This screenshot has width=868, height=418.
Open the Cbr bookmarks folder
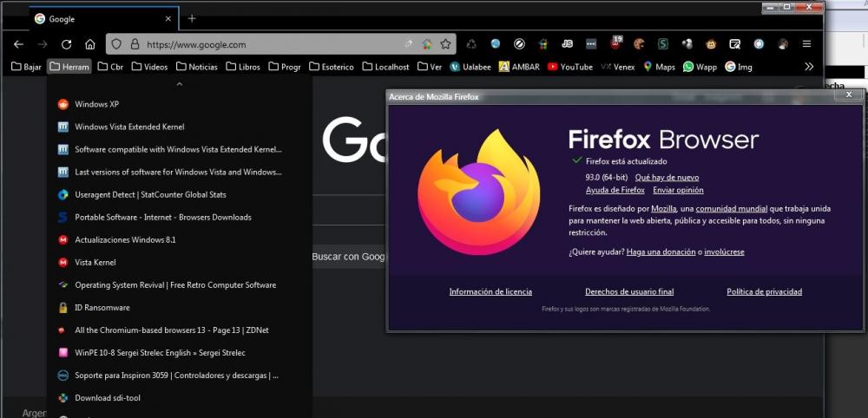tap(110, 67)
